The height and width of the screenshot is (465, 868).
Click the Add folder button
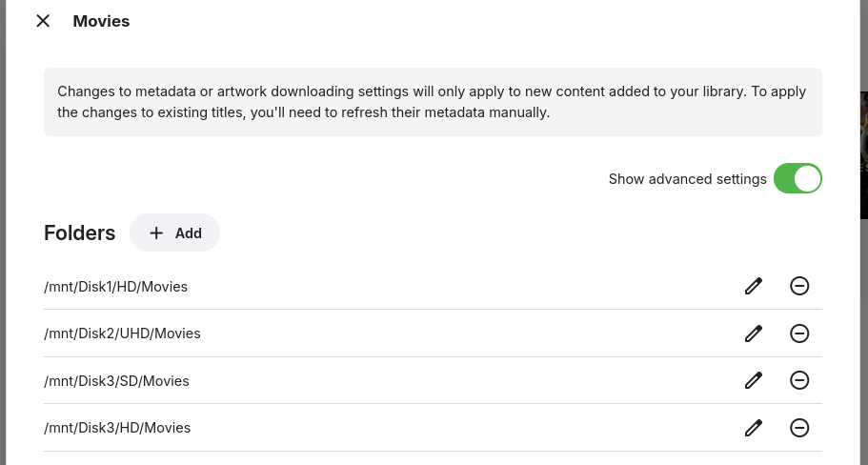pyautogui.click(x=175, y=233)
